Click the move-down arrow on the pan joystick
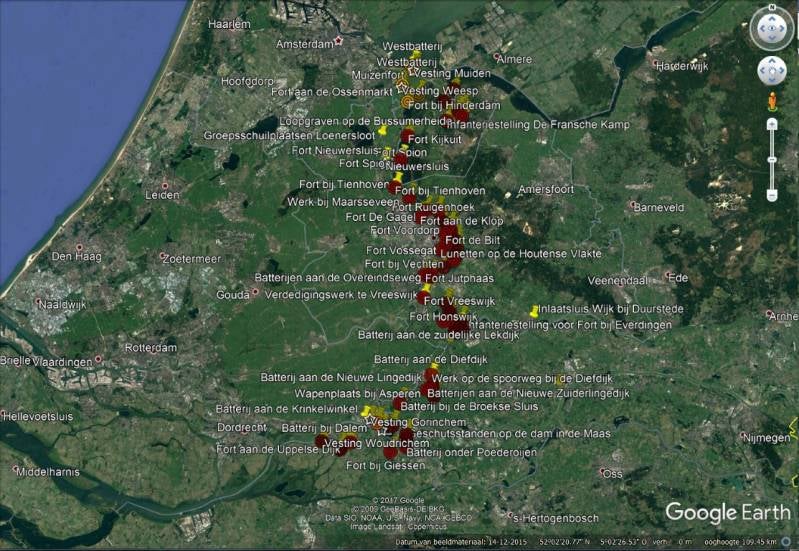Image resolution: width=799 pixels, height=551 pixels. [x=772, y=80]
